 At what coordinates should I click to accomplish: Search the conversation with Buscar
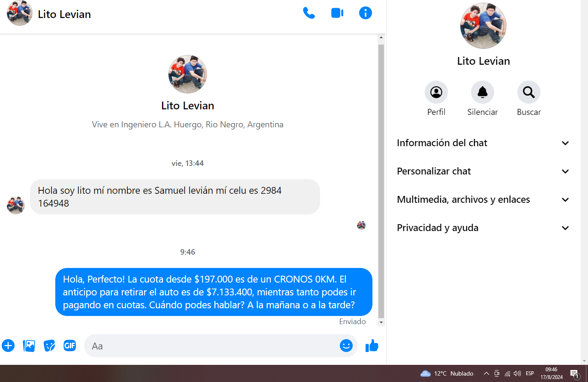[x=529, y=92]
